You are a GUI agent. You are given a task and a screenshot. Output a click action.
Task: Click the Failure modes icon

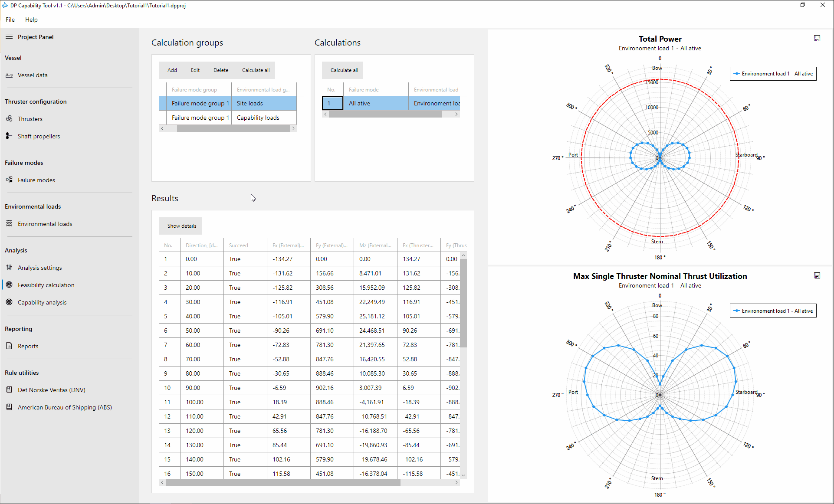9,180
